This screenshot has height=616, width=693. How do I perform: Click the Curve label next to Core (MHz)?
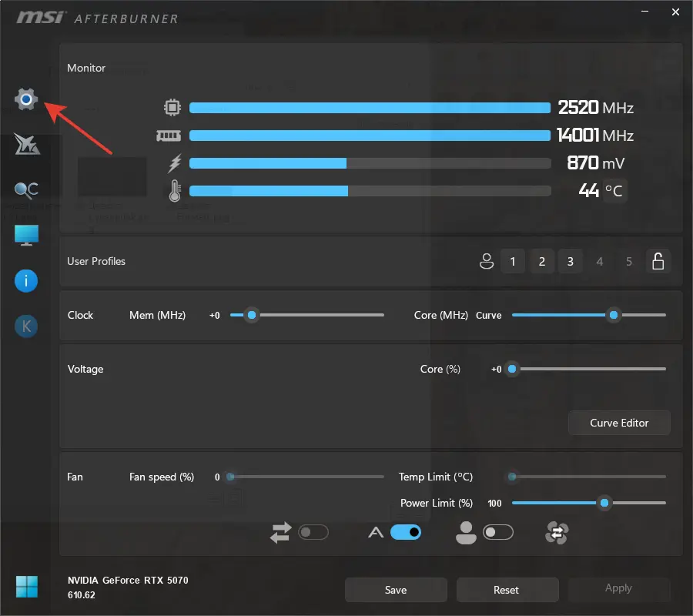tap(489, 316)
